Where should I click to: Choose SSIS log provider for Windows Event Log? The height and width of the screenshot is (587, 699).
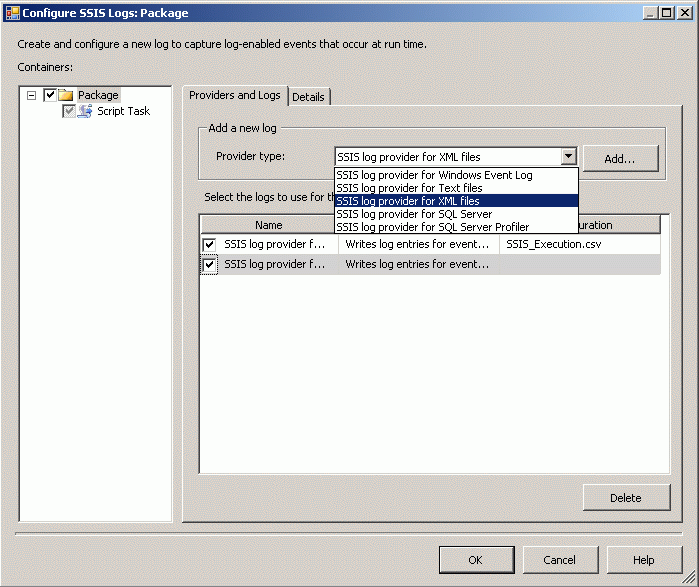pyautogui.click(x=456, y=175)
